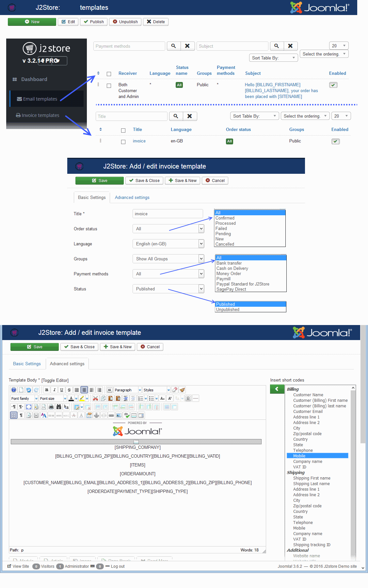Screen dimensions: 368x588
Task: Click the Insert table icon
Action: tap(77, 407)
